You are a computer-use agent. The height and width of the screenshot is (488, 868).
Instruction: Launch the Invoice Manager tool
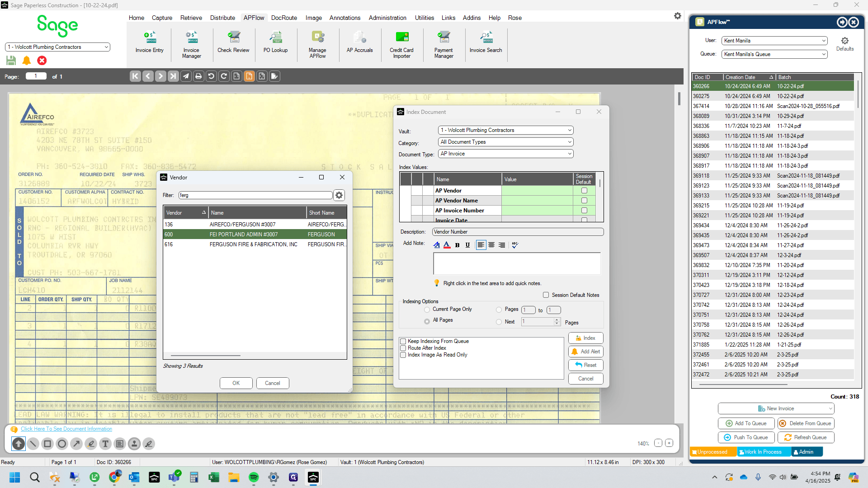point(191,45)
